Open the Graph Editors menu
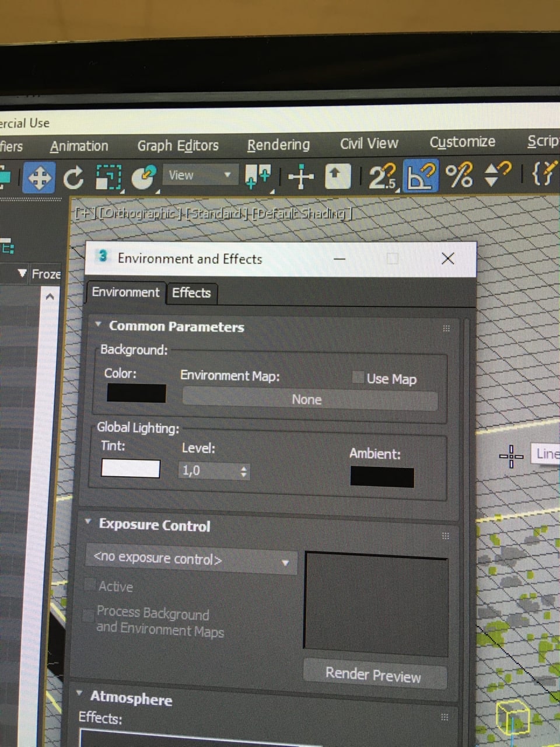 tap(178, 145)
